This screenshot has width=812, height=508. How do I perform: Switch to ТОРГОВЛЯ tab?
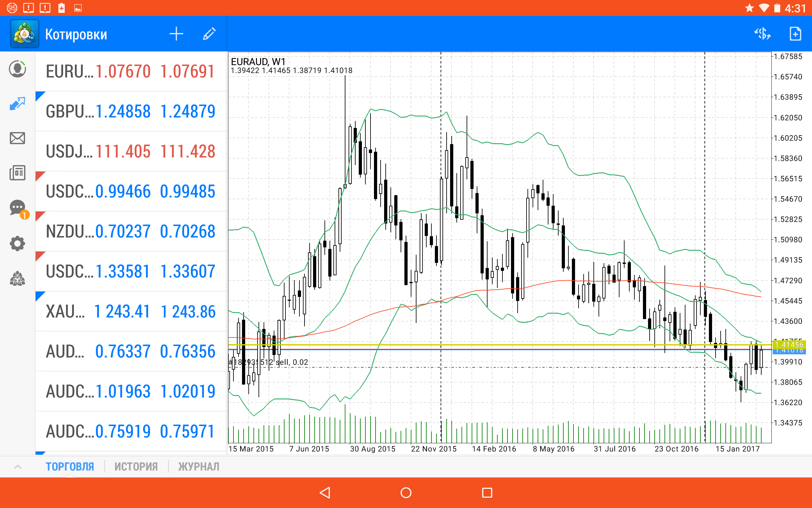point(70,467)
